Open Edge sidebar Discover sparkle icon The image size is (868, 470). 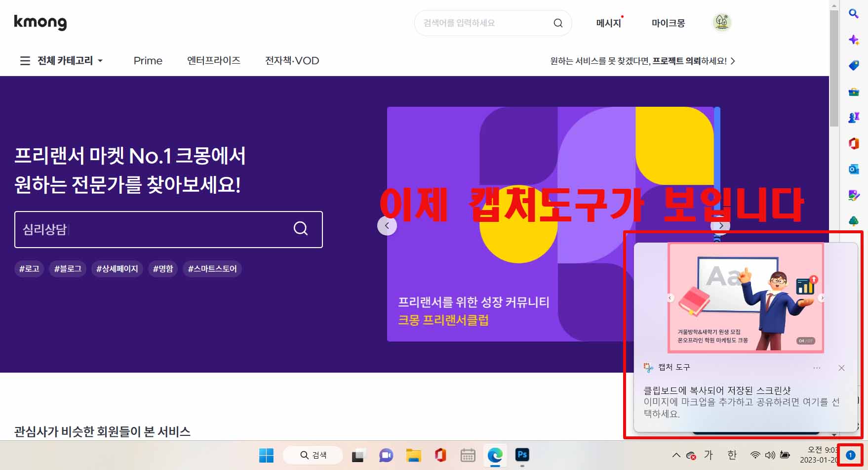[x=854, y=40]
